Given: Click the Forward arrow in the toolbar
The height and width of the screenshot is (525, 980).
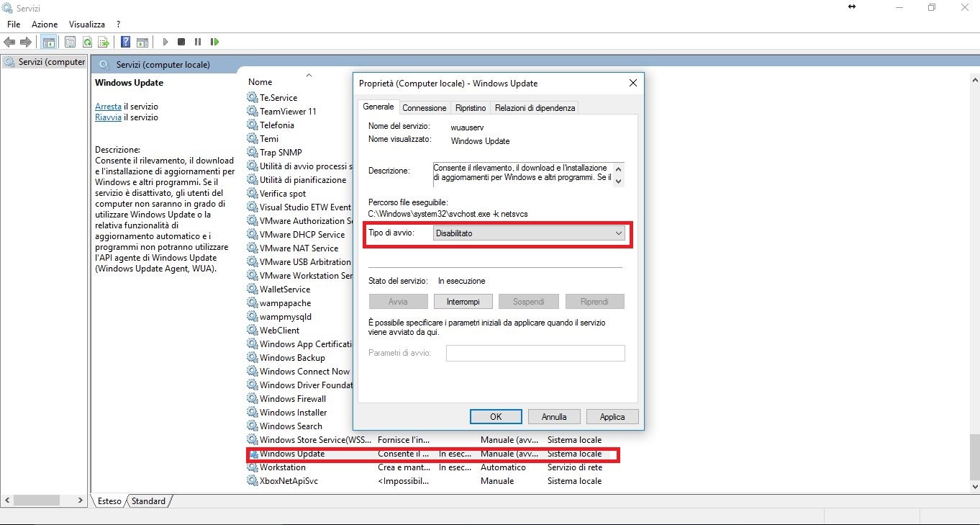Looking at the screenshot, I should (x=26, y=42).
